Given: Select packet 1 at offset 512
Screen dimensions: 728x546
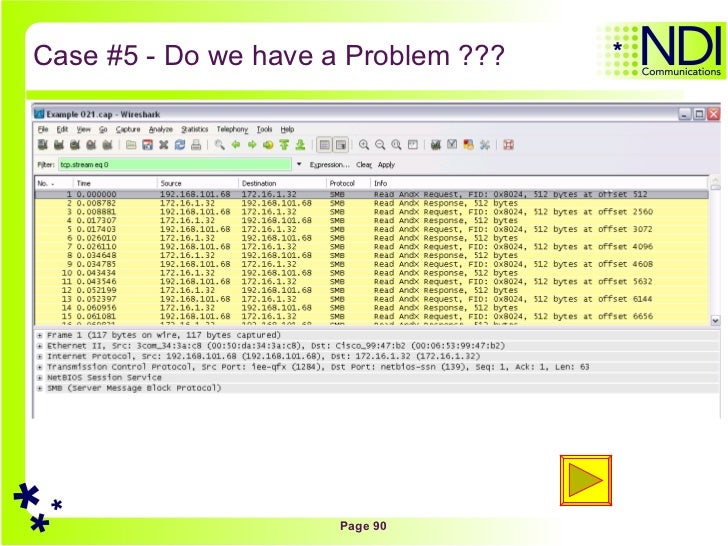Looking at the screenshot, I should click(372, 194).
